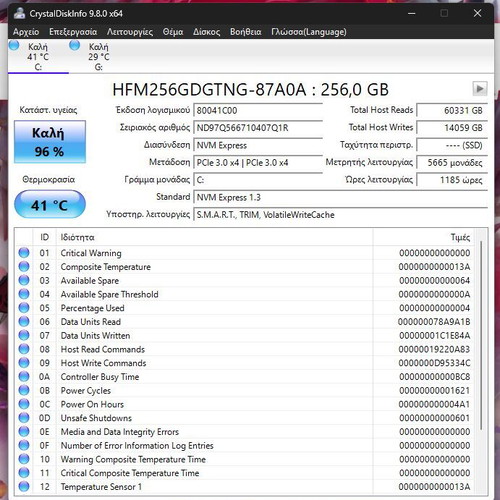Click status orb of Host Write Commands row

pyautogui.click(x=24, y=363)
